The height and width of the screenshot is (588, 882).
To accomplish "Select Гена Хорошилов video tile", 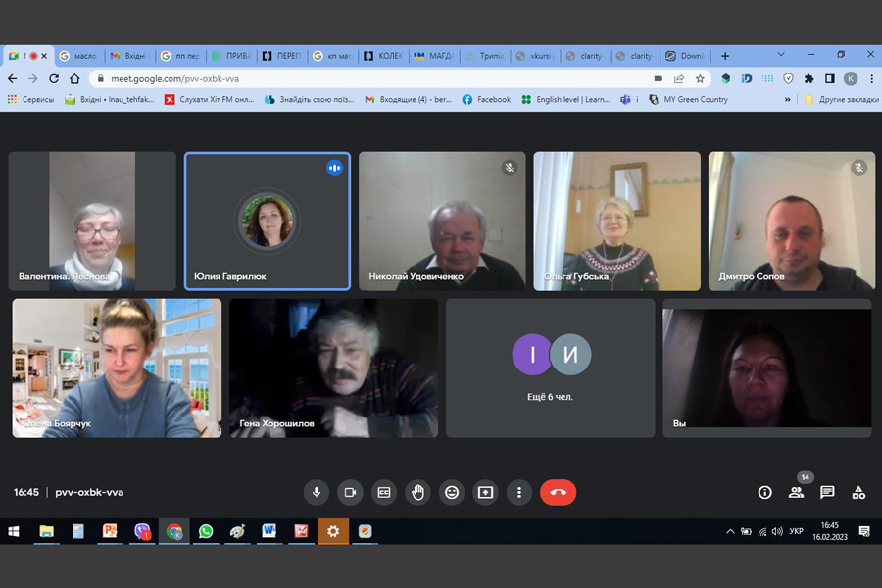I will pos(333,368).
